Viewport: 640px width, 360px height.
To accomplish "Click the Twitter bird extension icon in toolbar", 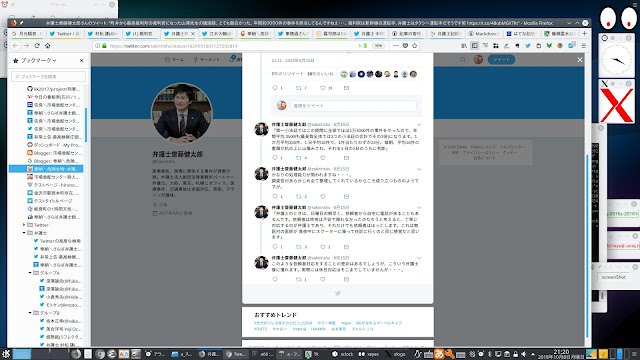I will pyautogui.click(x=528, y=46).
